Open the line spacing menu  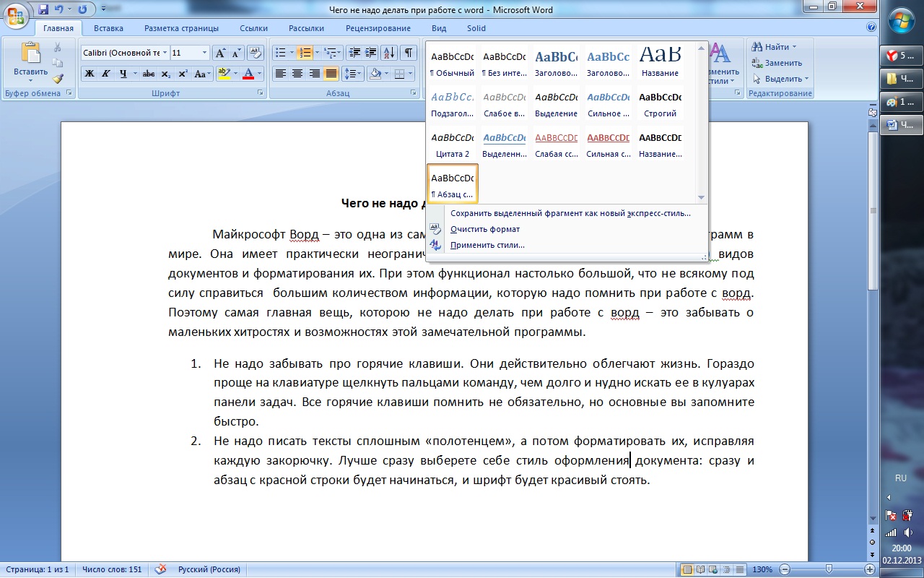pyautogui.click(x=352, y=74)
